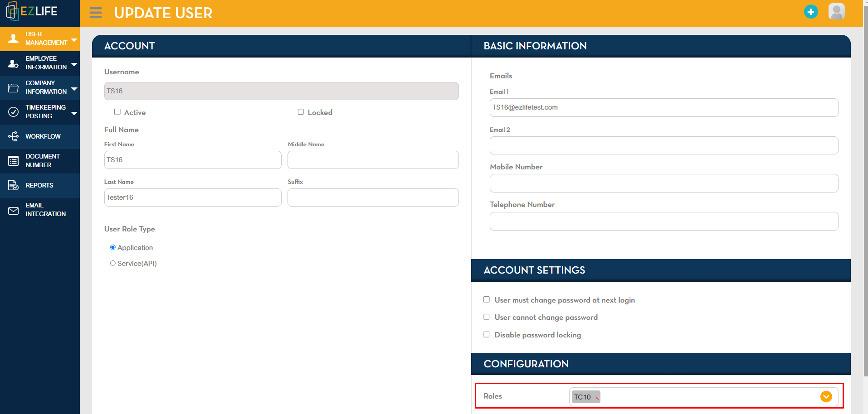Go to Document Number menu item
Image resolution: width=868 pixels, height=414 pixels.
click(40, 161)
